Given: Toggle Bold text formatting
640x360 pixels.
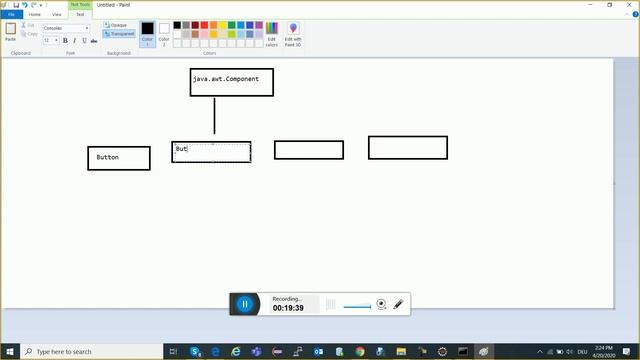Looking at the screenshot, I should [65, 40].
